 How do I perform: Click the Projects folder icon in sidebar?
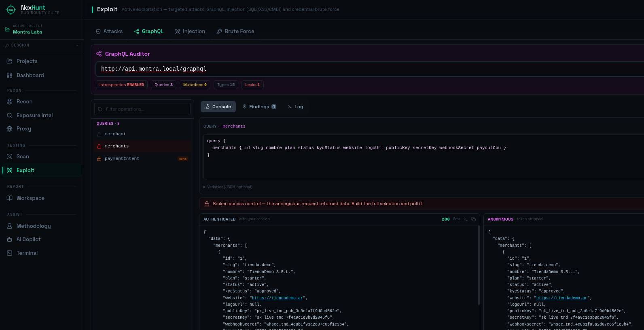point(9,61)
